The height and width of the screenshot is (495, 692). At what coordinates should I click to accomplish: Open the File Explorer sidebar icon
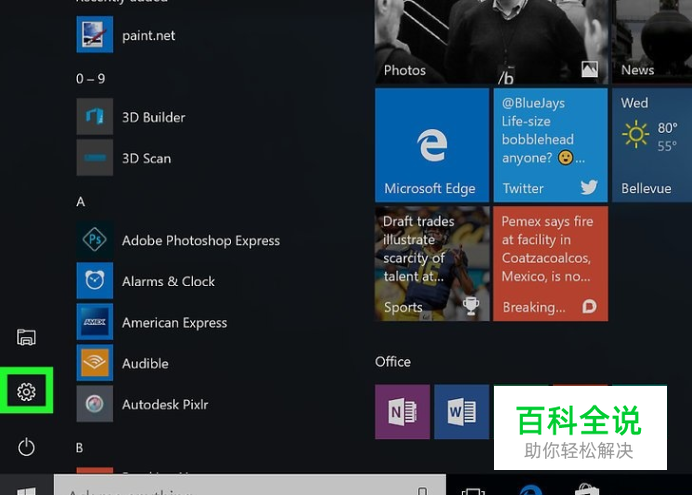click(26, 338)
